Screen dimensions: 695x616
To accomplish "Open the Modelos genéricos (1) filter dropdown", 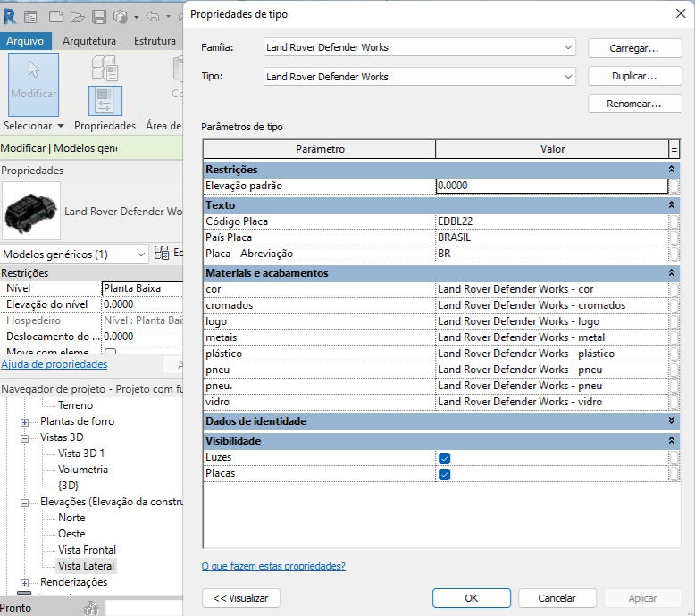I will tap(140, 254).
